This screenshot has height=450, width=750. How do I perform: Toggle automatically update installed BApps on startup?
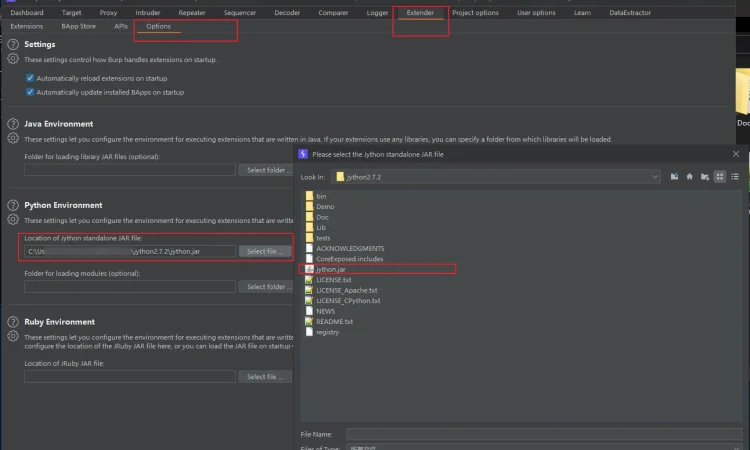pyautogui.click(x=30, y=92)
